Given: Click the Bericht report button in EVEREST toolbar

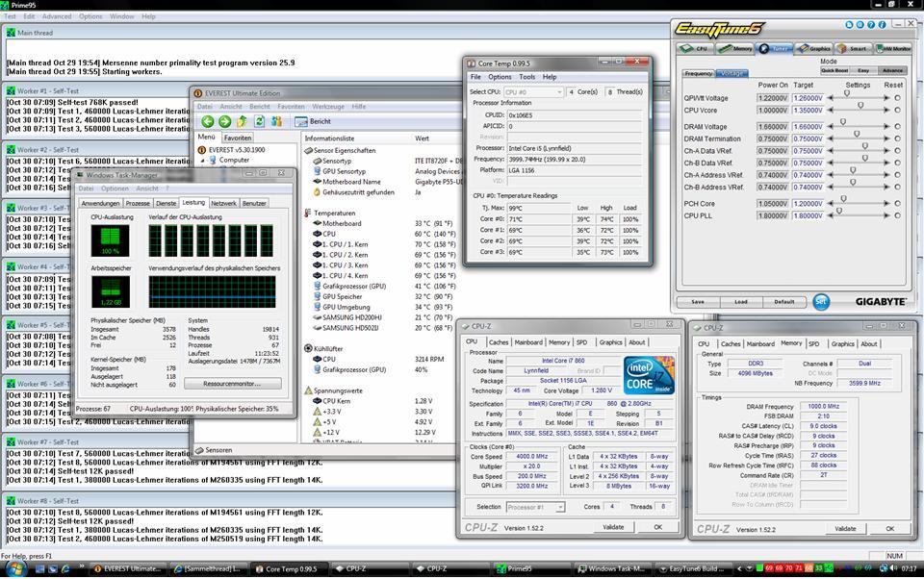Looking at the screenshot, I should [x=313, y=121].
